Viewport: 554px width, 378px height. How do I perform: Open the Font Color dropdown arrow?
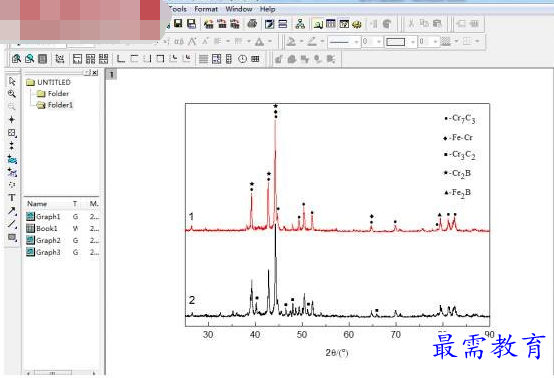click(x=269, y=42)
